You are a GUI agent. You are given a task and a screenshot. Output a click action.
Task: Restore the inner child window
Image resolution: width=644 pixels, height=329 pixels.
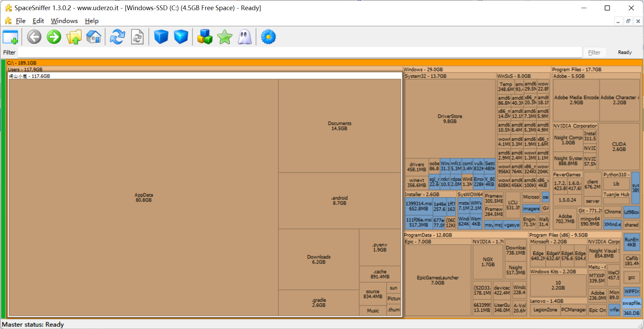(x=628, y=21)
